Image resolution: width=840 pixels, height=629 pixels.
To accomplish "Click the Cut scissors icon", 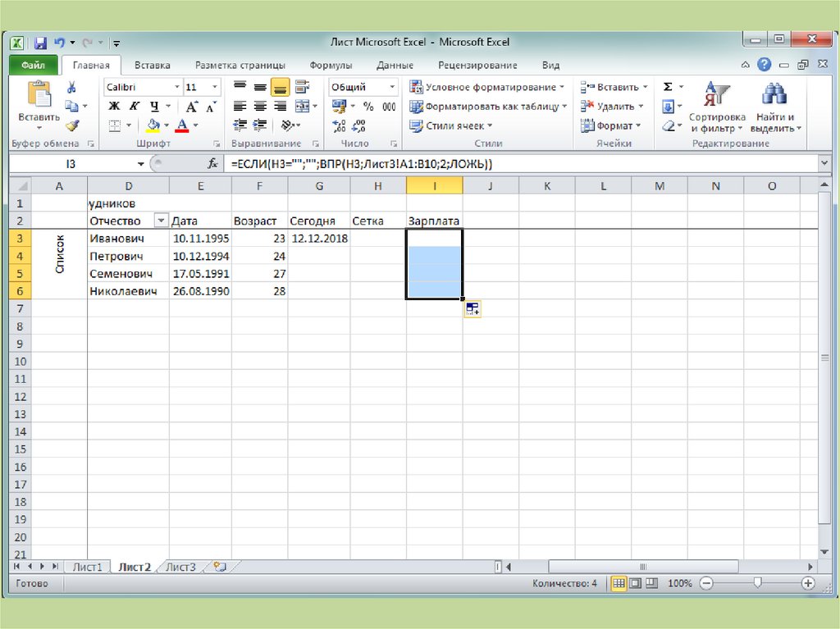I will [71, 88].
